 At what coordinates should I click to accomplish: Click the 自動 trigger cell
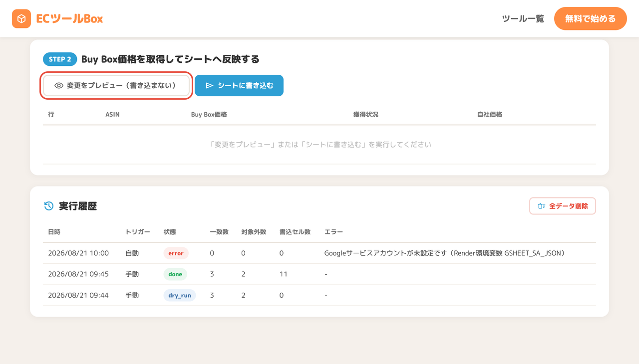(x=132, y=253)
